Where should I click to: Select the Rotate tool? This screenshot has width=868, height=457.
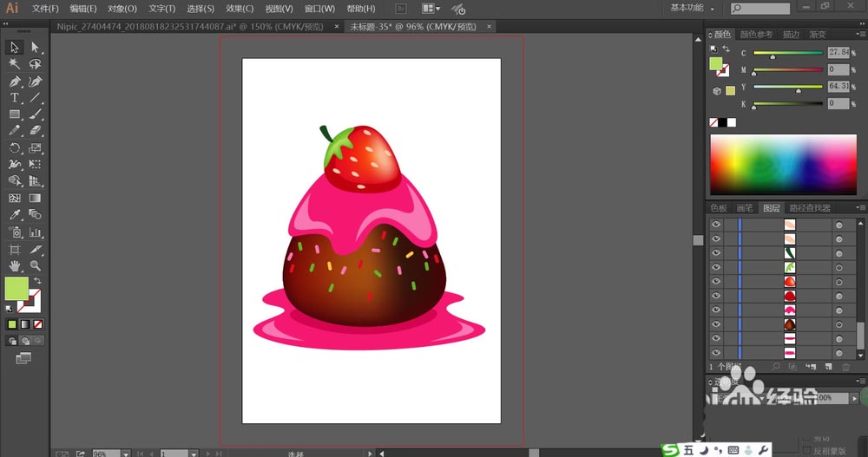pos(15,147)
